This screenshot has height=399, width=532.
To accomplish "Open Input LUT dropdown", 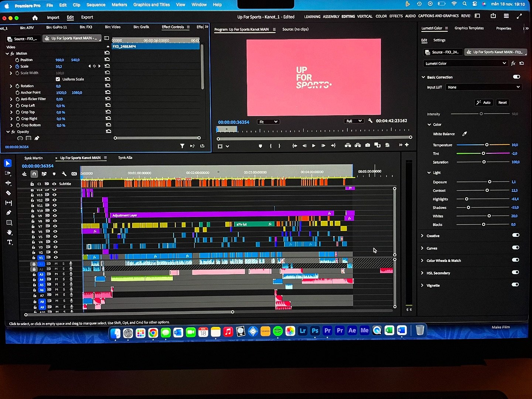I will click(484, 87).
